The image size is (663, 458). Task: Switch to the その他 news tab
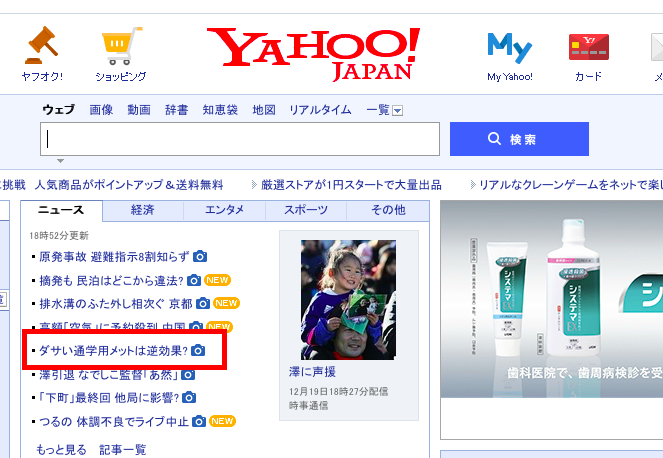[x=388, y=210]
